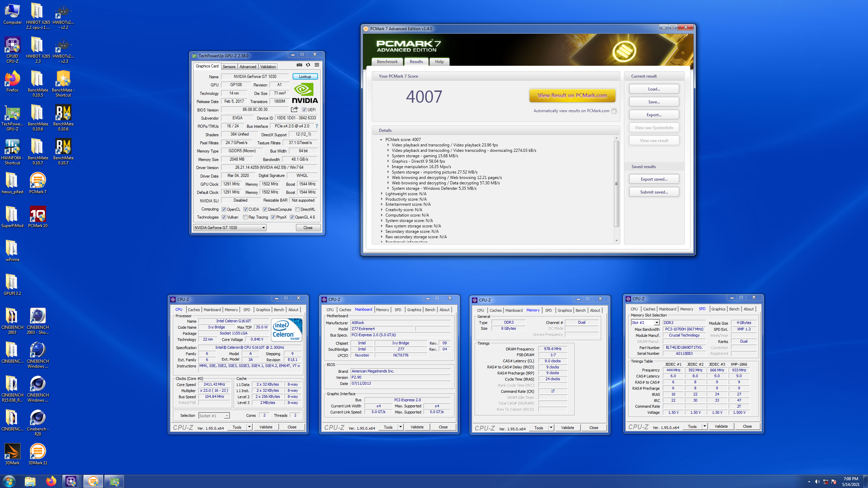Switch to GPU-Z Sensors tab
Viewport: 868px width, 488px height.
coord(229,67)
